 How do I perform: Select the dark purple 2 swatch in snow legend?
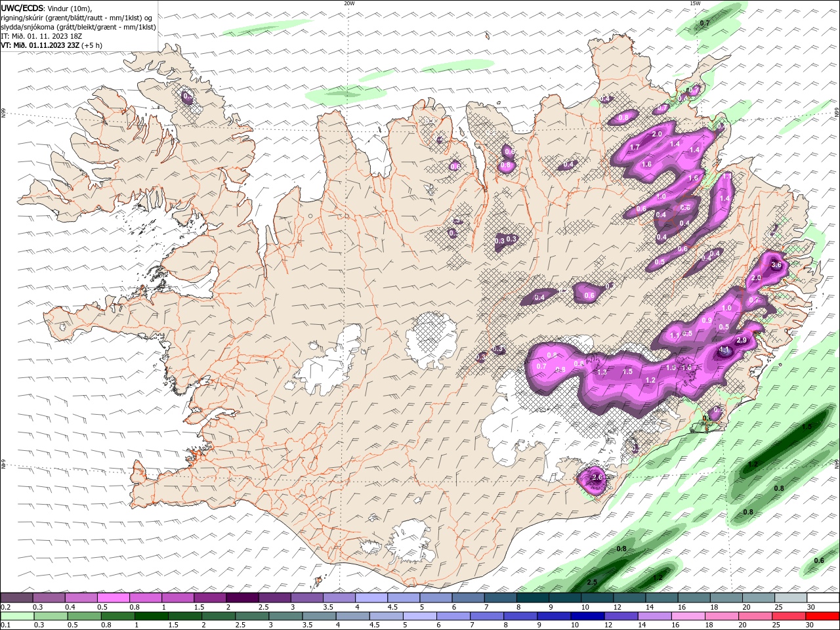point(242,598)
